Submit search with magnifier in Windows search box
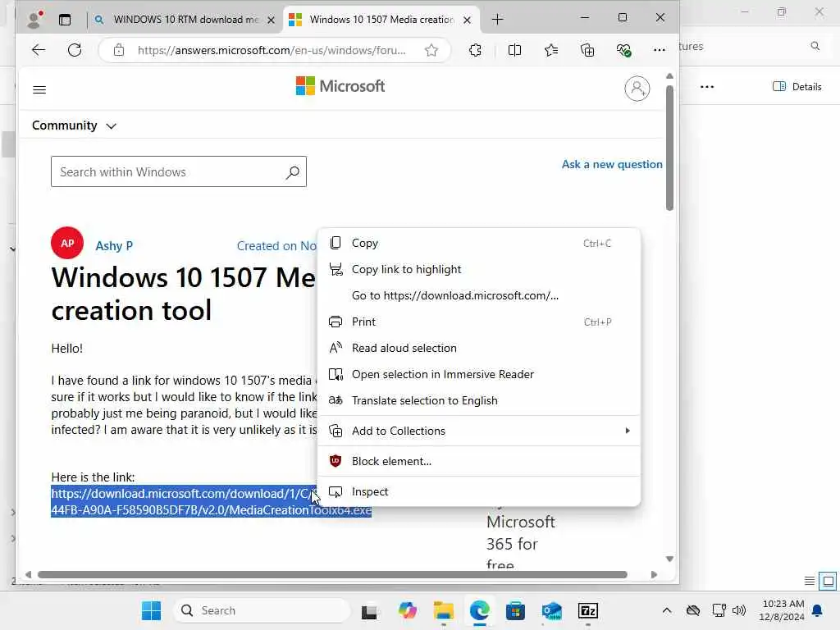 tap(293, 172)
